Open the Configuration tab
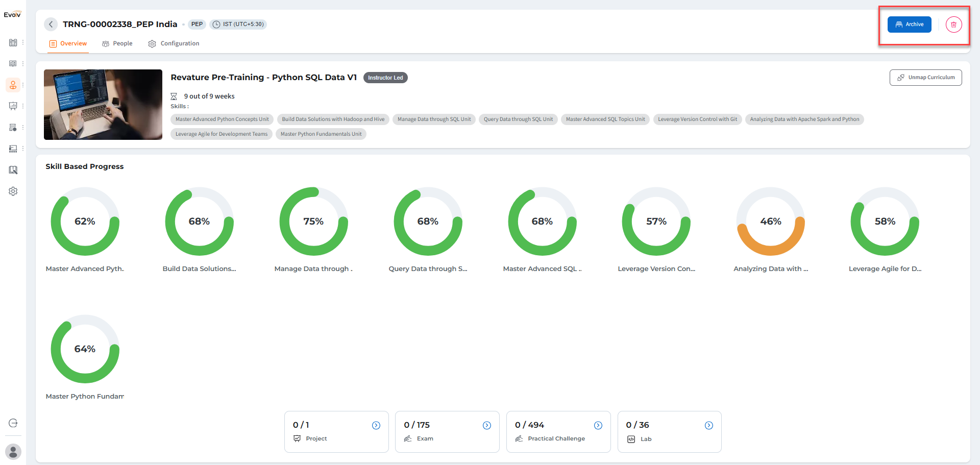 pyautogui.click(x=174, y=44)
